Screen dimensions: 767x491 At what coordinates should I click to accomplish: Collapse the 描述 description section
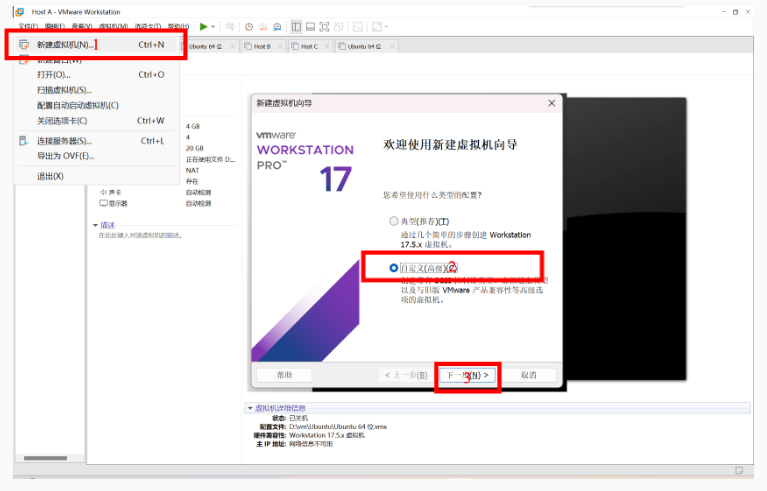tap(95, 225)
